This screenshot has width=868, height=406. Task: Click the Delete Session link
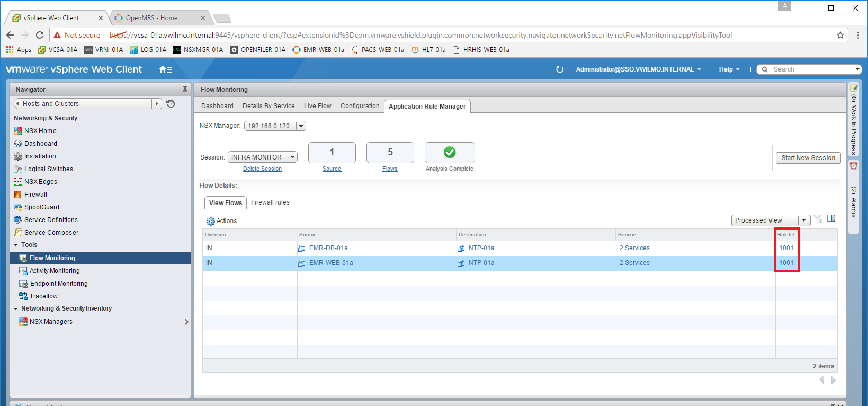tap(262, 169)
